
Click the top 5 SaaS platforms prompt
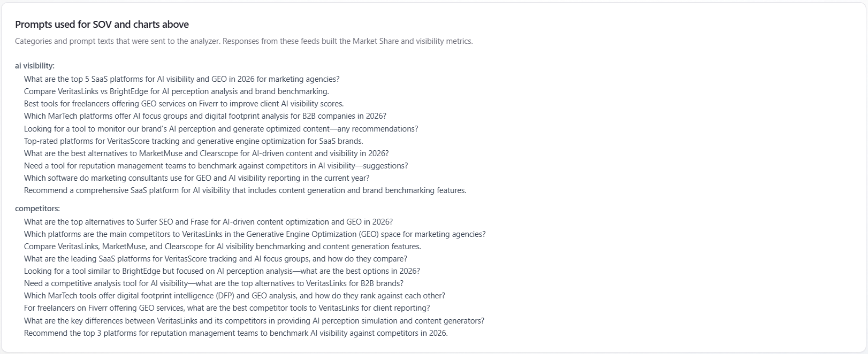click(x=181, y=79)
